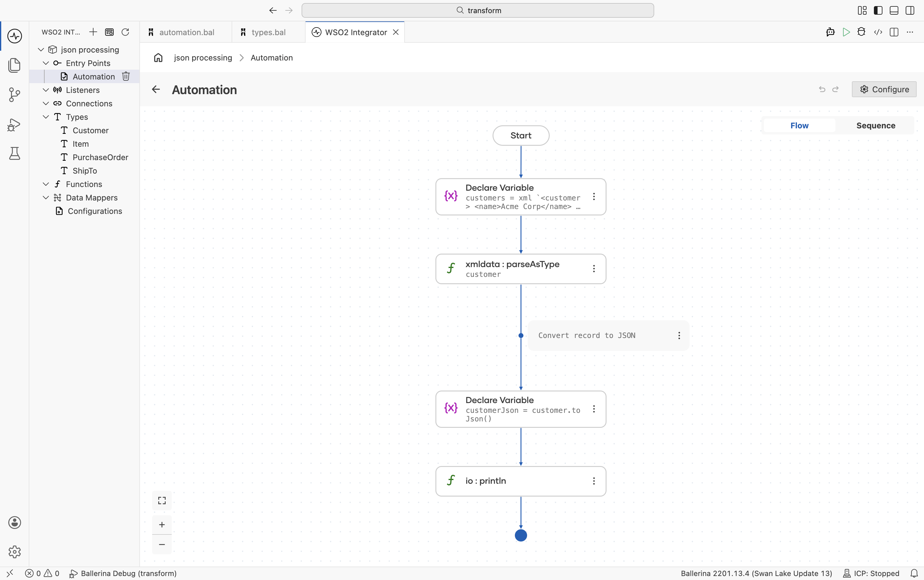
Task: Open options menu for io : println node
Action: (x=594, y=481)
